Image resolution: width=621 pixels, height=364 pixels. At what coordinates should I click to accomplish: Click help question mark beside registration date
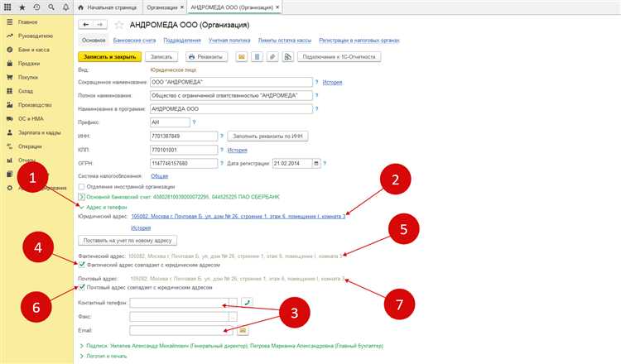coord(325,163)
